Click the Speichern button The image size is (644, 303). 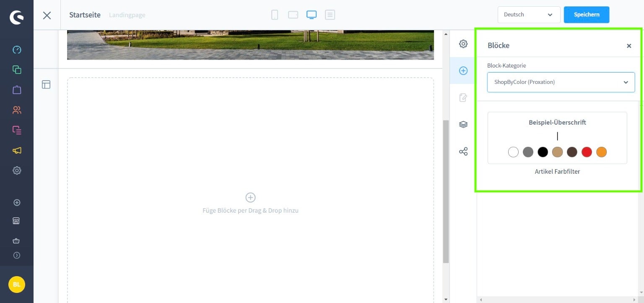click(x=587, y=15)
